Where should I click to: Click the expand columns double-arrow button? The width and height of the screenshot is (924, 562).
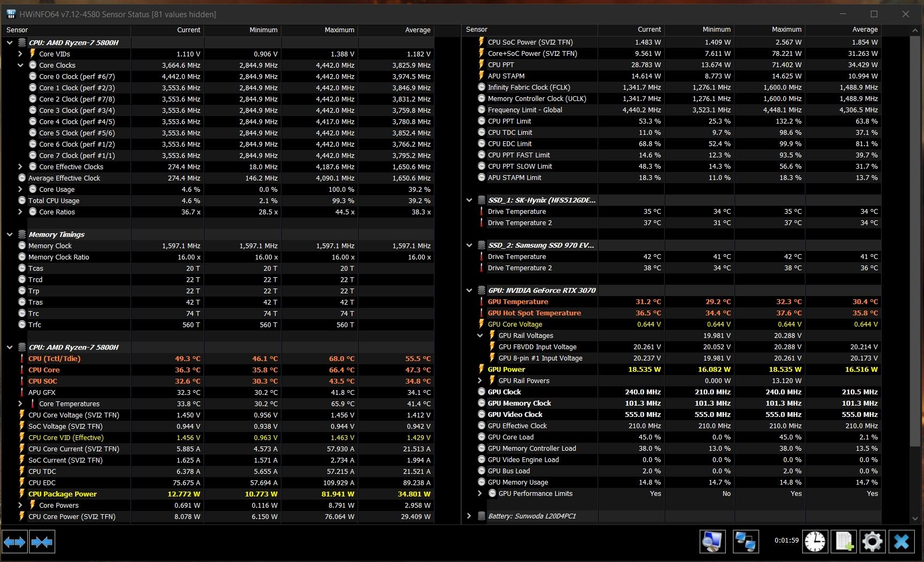tap(14, 542)
